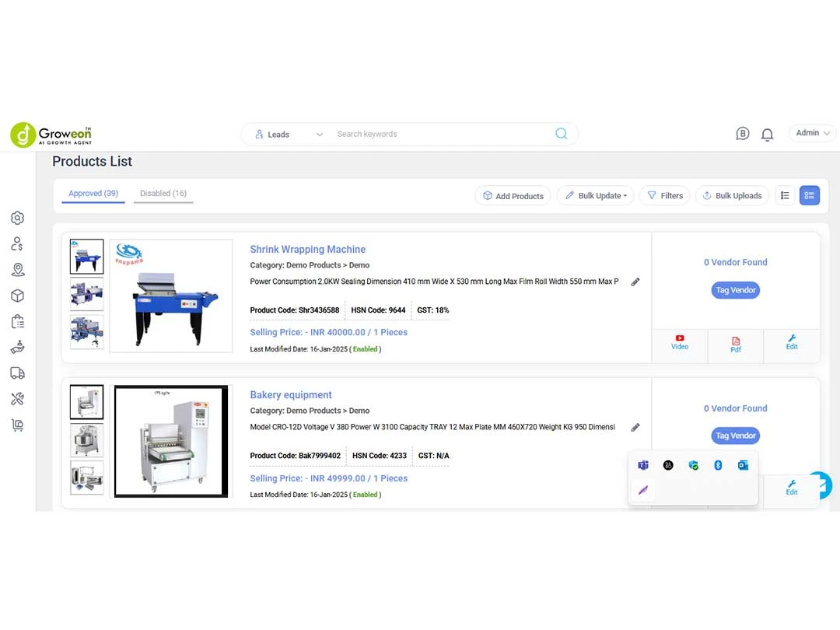Open the Pdf for Shrink Wrapping Machine
Viewport: 840px width, 630px height.
[736, 345]
